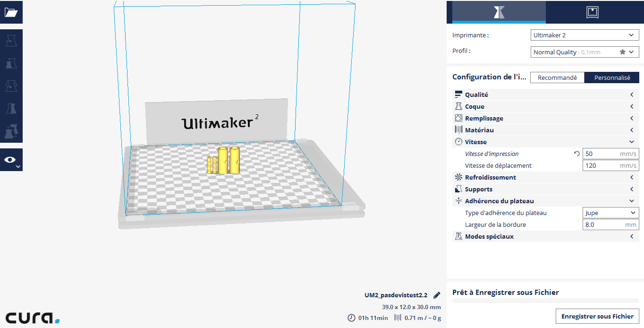The image size is (644, 328).
Task: Switch to the Monitor tab in top bar
Action: tap(592, 12)
